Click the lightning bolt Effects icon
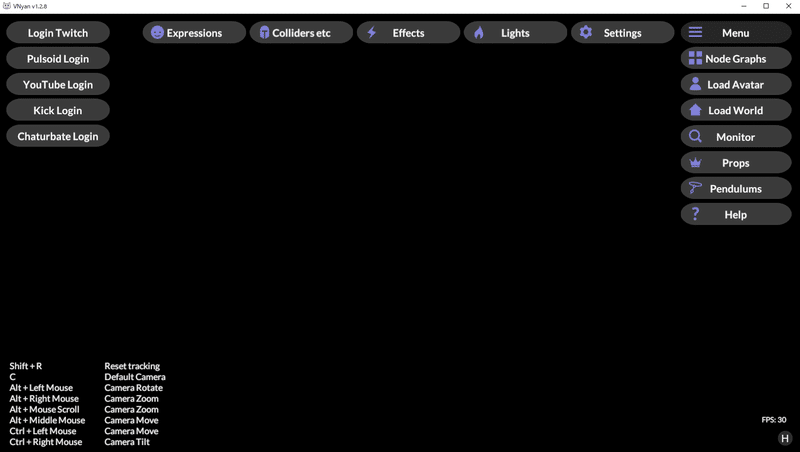Screen dimensions: 800x452 372,33
